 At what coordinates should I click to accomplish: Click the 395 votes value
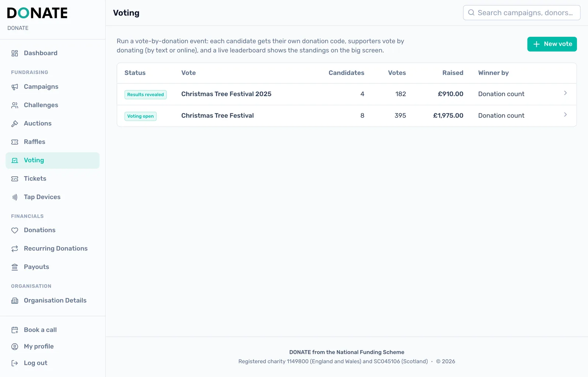(x=400, y=115)
